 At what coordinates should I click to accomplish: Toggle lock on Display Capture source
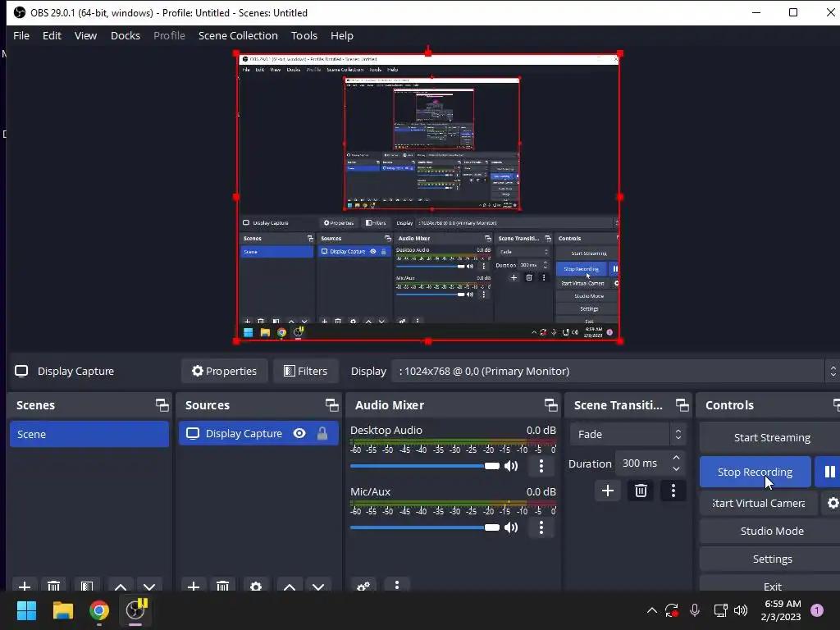[x=322, y=433]
